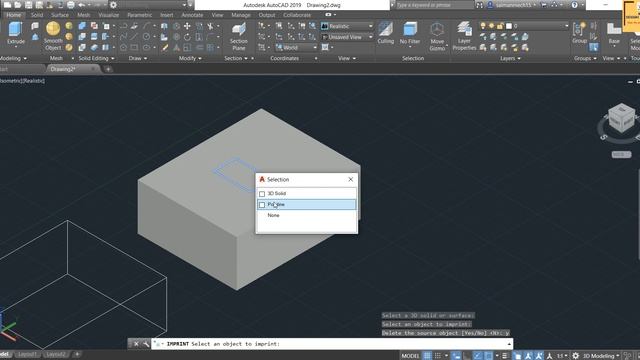
Task: Click the Plot printer icon in quick access toolbar
Action: pyautogui.click(x=71, y=5)
